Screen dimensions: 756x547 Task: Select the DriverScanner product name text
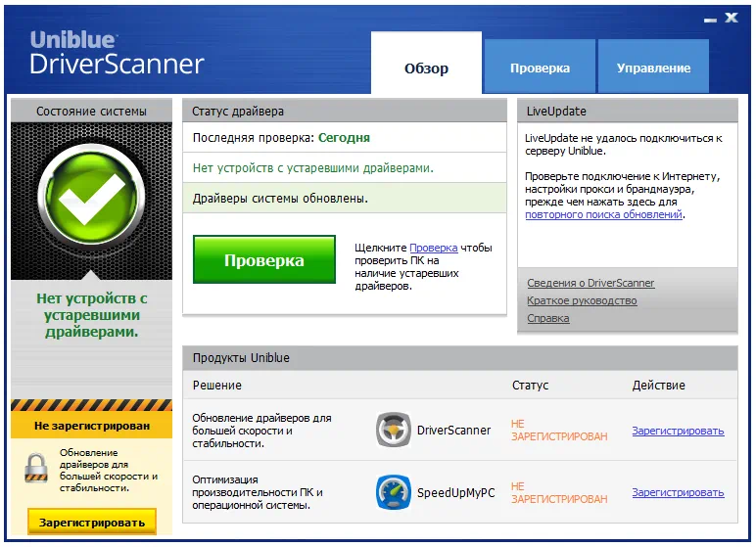pyautogui.click(x=453, y=430)
